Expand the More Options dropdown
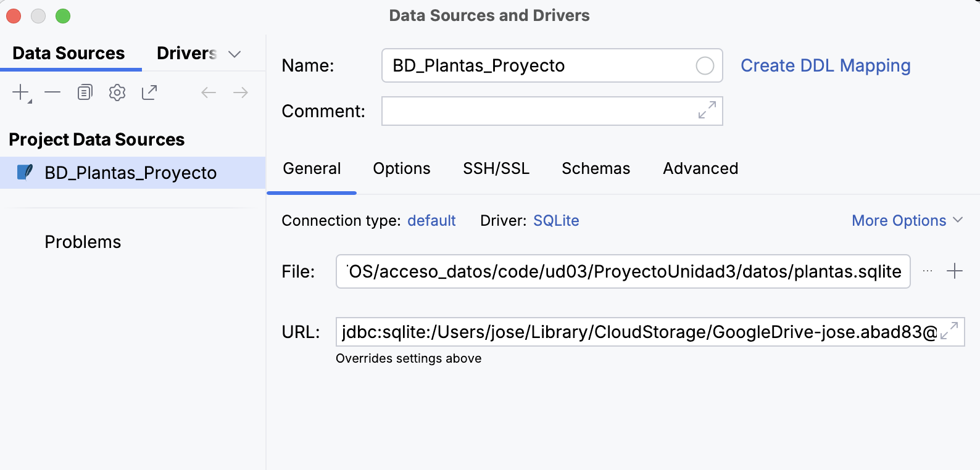This screenshot has height=470, width=980. [x=907, y=220]
